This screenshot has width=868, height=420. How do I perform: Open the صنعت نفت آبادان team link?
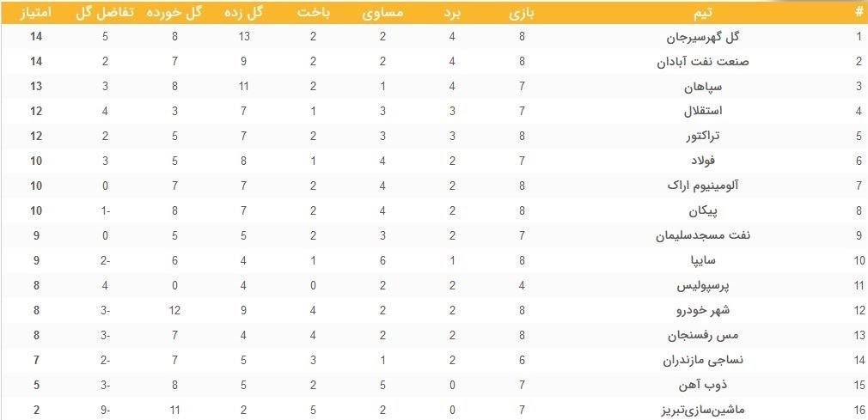click(x=691, y=61)
